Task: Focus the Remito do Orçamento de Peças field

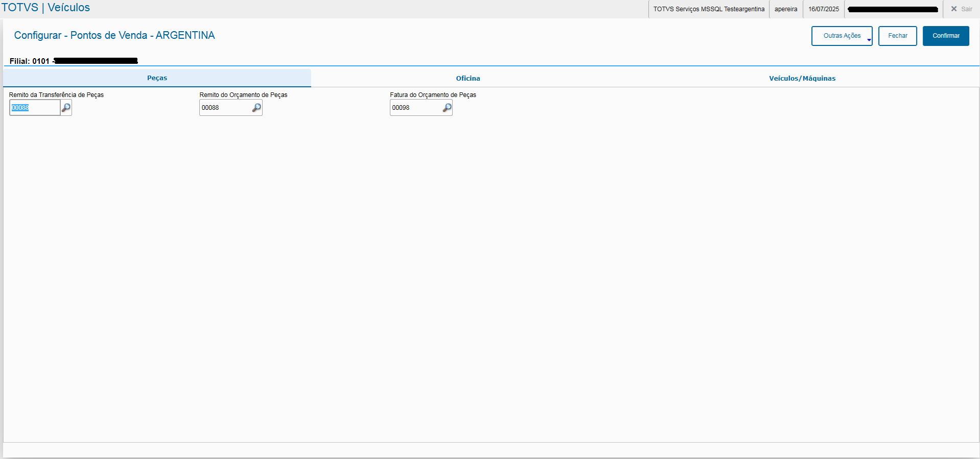Action: click(x=225, y=108)
